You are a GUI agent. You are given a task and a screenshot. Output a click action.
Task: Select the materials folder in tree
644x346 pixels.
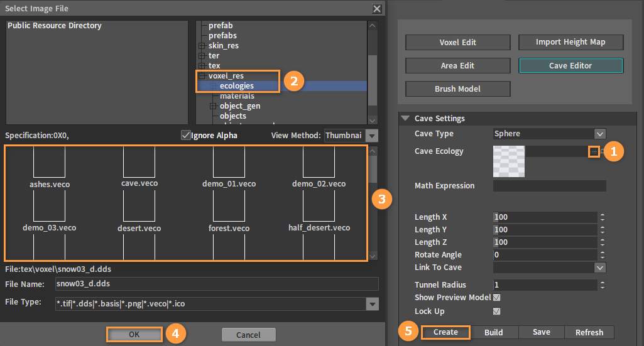click(x=237, y=95)
